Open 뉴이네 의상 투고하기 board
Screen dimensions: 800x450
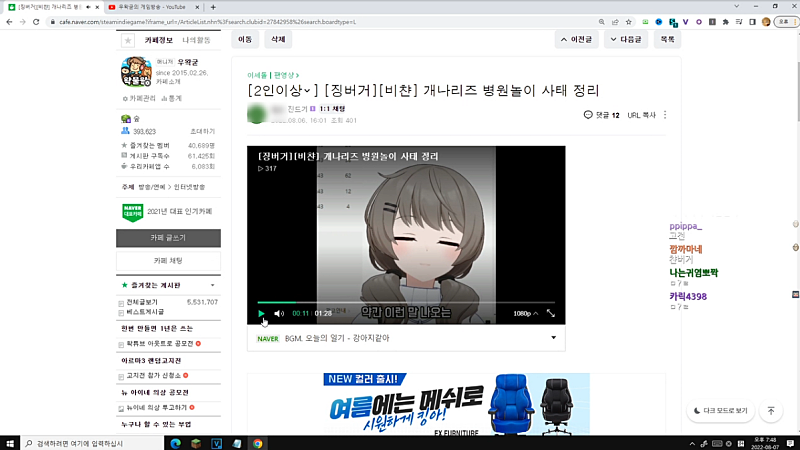(x=157, y=408)
